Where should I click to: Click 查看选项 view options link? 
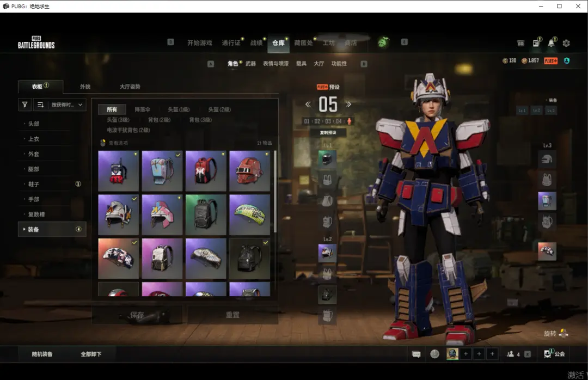(118, 143)
